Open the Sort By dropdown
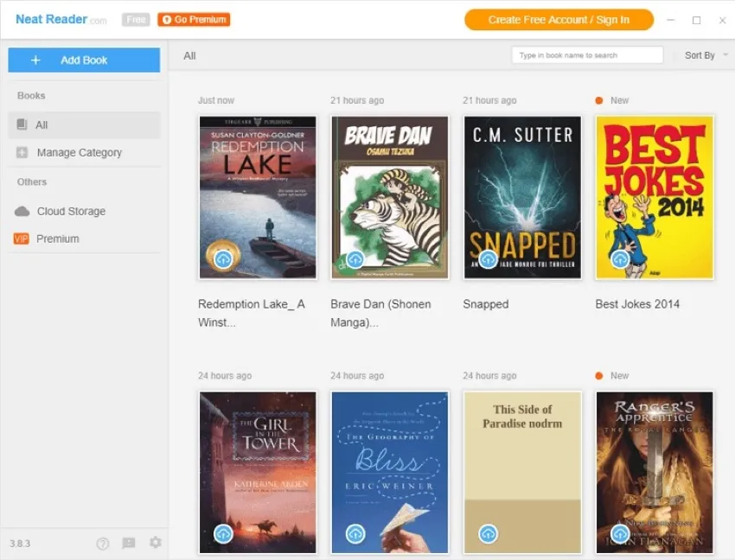The height and width of the screenshot is (560, 735). (x=701, y=54)
